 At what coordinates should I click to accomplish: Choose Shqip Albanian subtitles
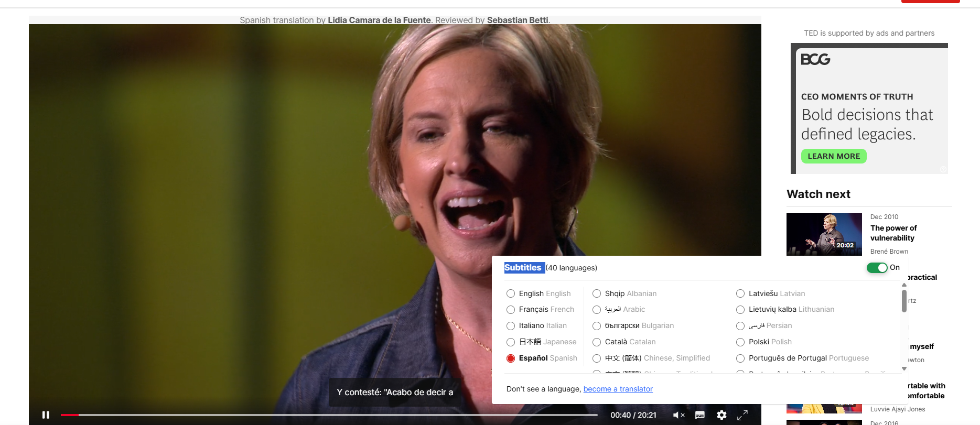[597, 293]
